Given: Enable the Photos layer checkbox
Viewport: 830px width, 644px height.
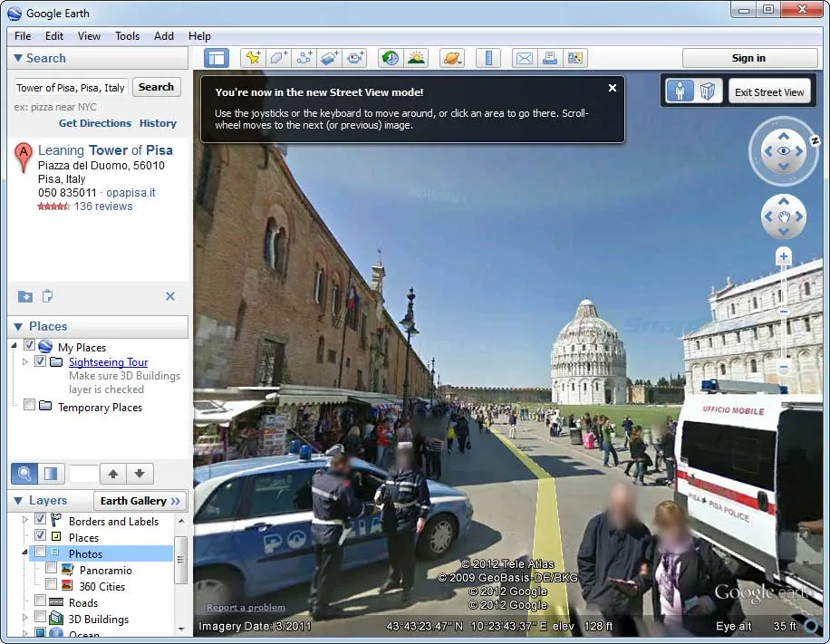Looking at the screenshot, I should click(40, 552).
